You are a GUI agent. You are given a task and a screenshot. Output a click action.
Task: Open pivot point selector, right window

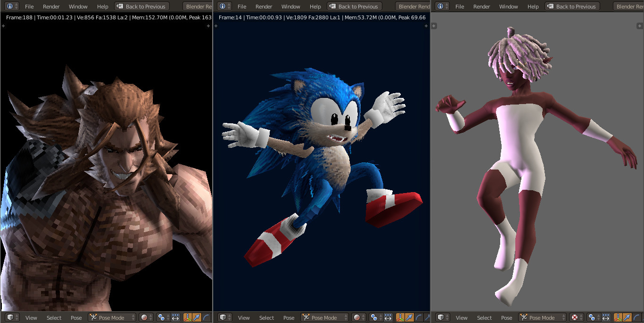point(594,317)
